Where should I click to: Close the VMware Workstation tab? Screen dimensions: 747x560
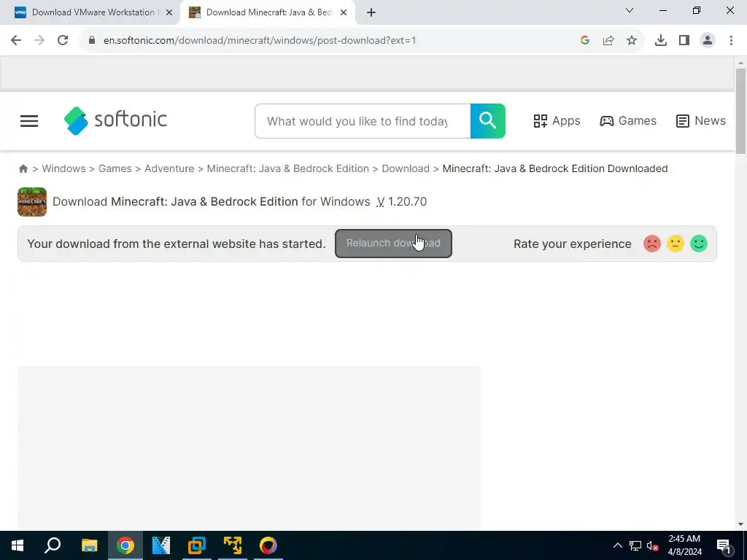[169, 13]
